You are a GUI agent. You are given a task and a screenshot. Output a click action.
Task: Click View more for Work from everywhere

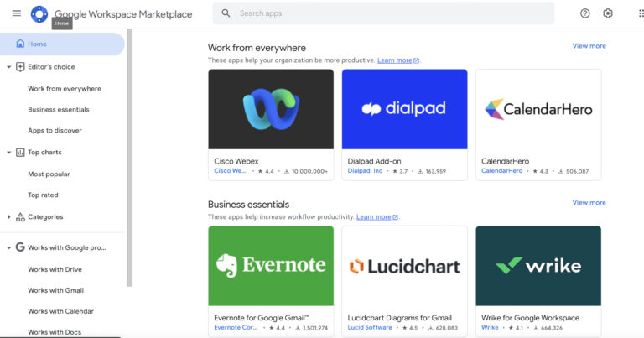pyautogui.click(x=589, y=46)
